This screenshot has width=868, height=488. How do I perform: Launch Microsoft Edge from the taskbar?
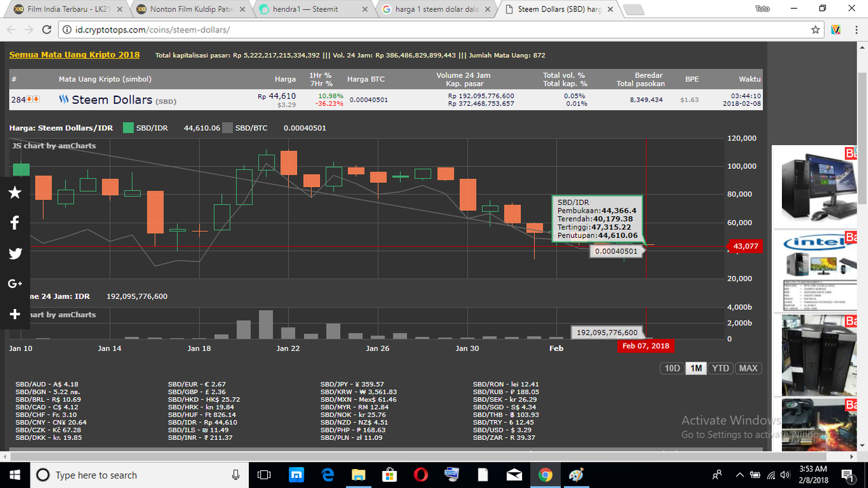pos(328,475)
